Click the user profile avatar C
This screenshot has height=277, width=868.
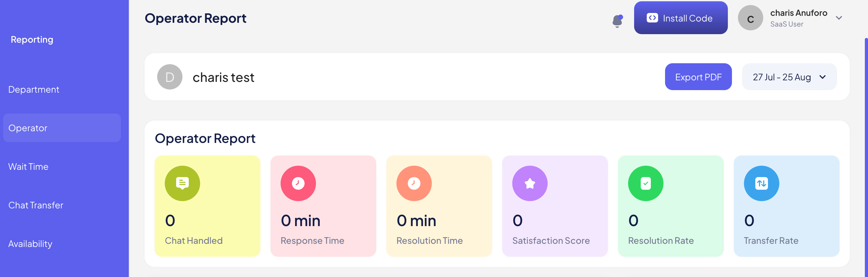click(750, 18)
